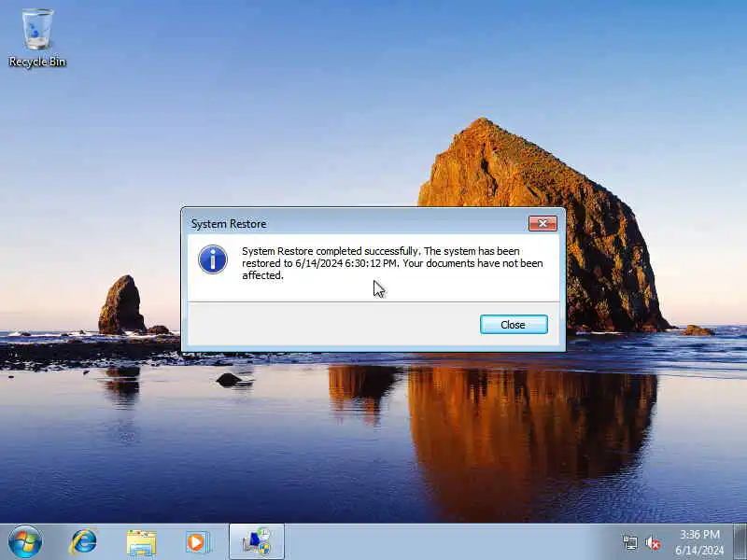Click the muted volume speaker icon

point(653,542)
